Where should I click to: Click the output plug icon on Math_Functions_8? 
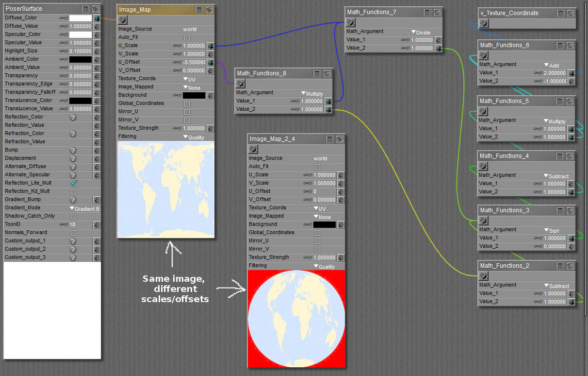pyautogui.click(x=241, y=84)
